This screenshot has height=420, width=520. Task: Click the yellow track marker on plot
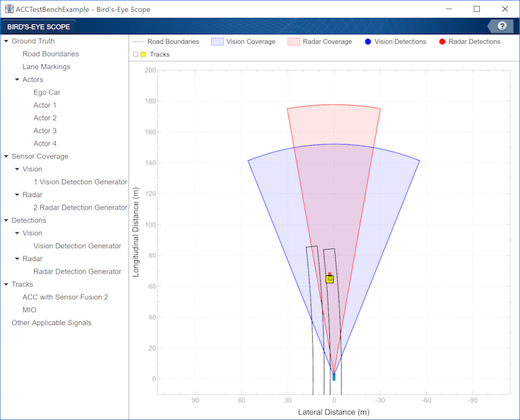point(330,280)
